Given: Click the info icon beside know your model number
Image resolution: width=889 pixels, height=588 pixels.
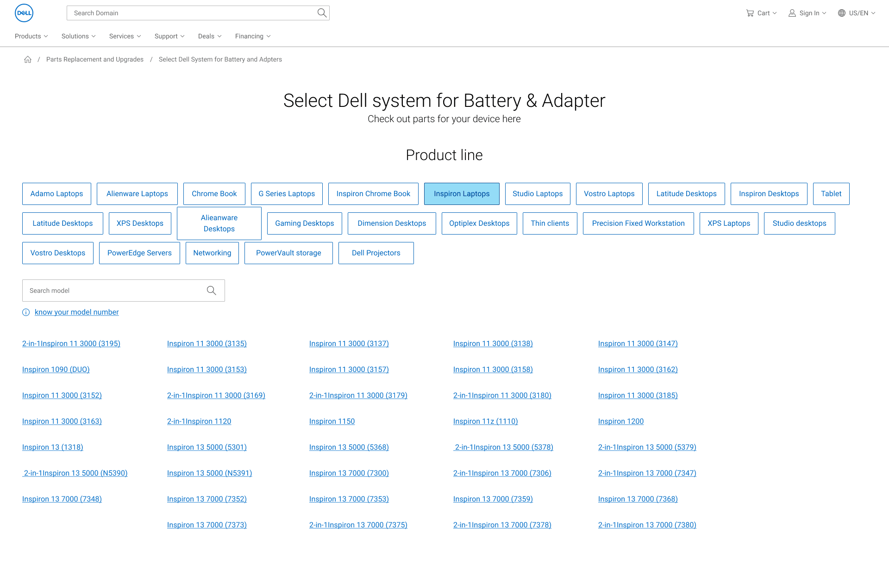Looking at the screenshot, I should click(x=26, y=312).
